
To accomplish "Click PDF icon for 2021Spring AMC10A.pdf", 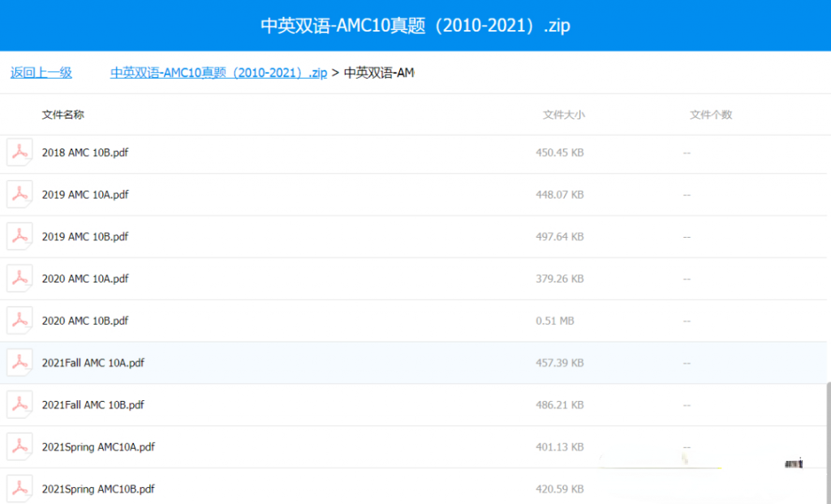I will tap(19, 446).
